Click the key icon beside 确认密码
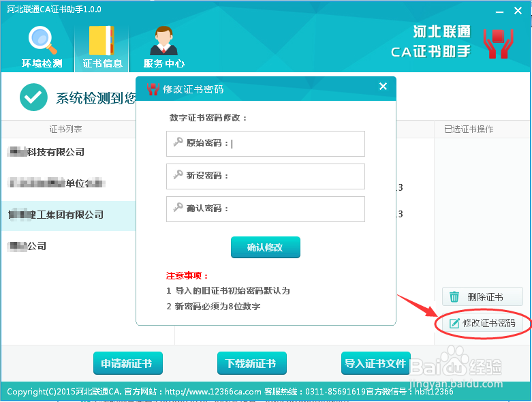The height and width of the screenshot is (402, 532). [x=178, y=207]
